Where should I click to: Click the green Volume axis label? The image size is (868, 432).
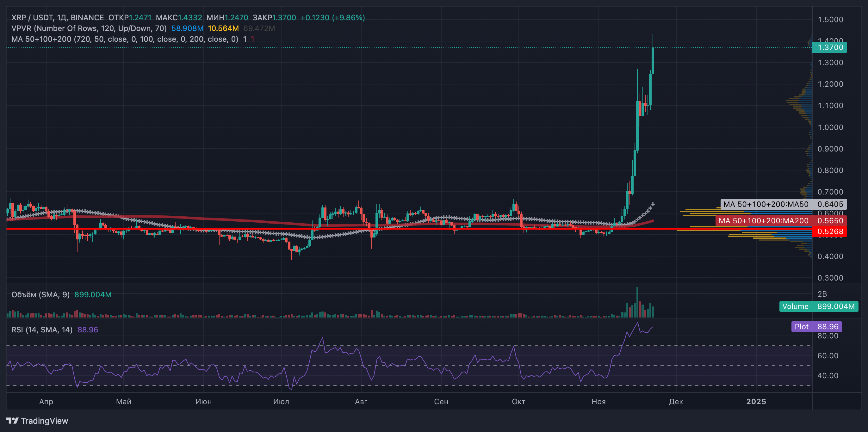click(796, 306)
